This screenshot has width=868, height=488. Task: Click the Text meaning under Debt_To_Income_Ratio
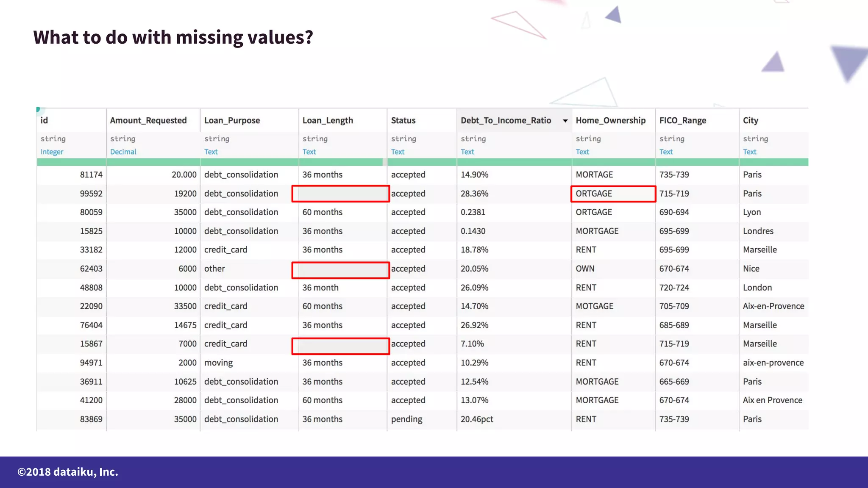pyautogui.click(x=467, y=152)
